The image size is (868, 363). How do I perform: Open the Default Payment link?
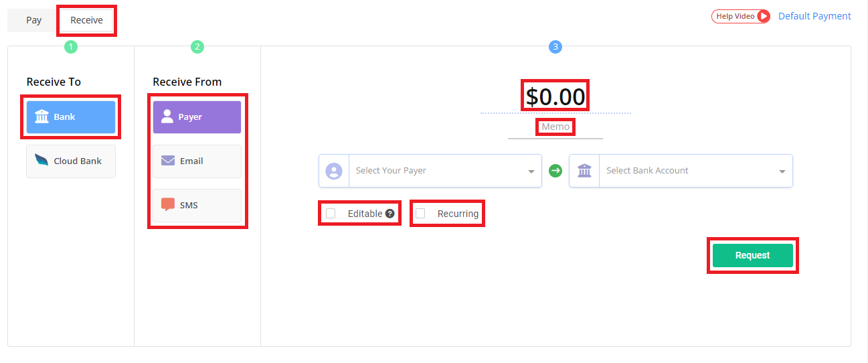(x=814, y=16)
